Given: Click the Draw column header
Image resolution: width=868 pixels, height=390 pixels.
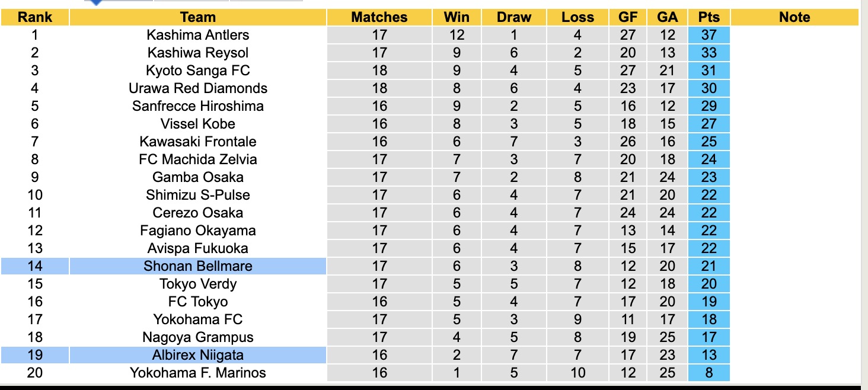Looking at the screenshot, I should [514, 17].
